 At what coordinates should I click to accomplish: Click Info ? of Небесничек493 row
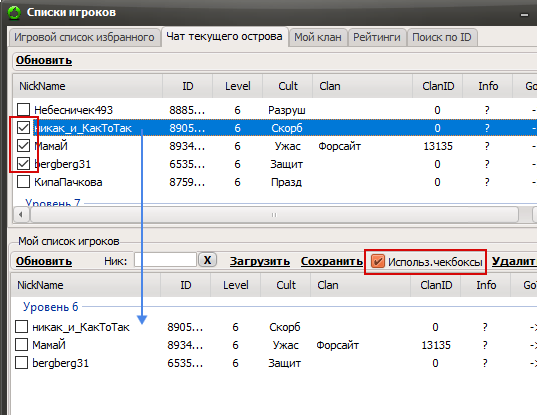coord(487,110)
